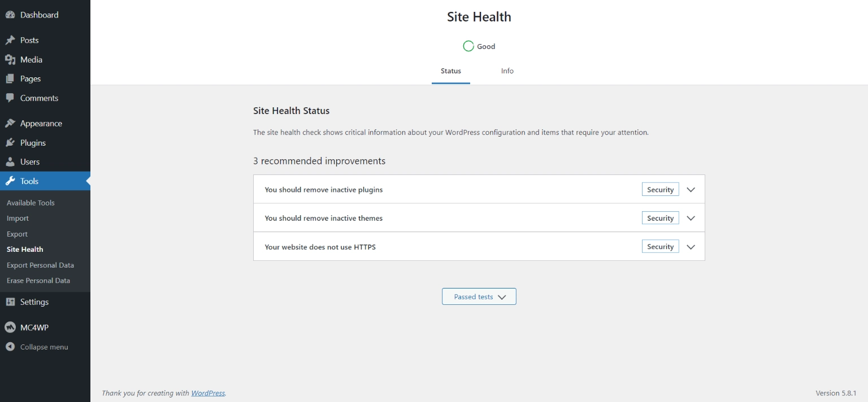Click 'You should remove inactive plugins' heading
The image size is (868, 402).
(324, 190)
